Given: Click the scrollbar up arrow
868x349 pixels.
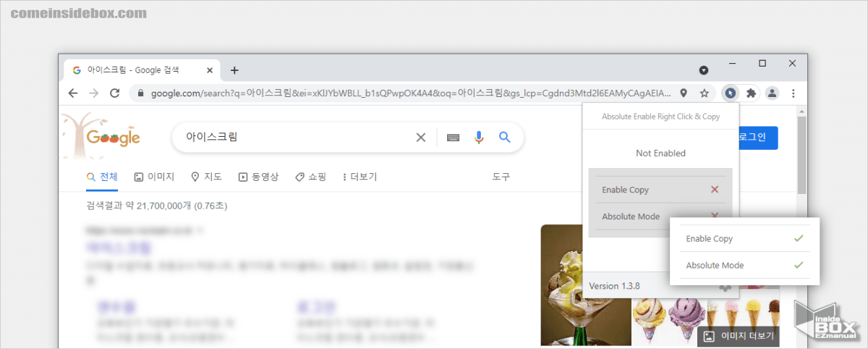Looking at the screenshot, I should tap(801, 111).
